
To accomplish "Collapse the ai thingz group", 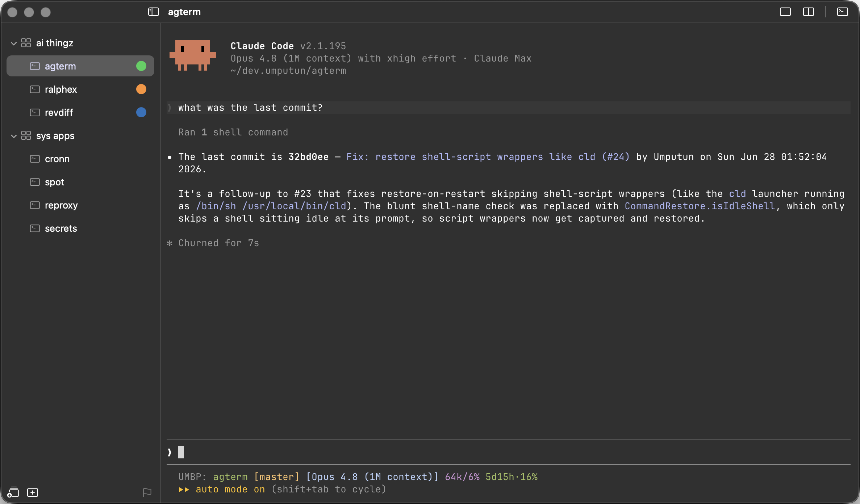I will 14,43.
